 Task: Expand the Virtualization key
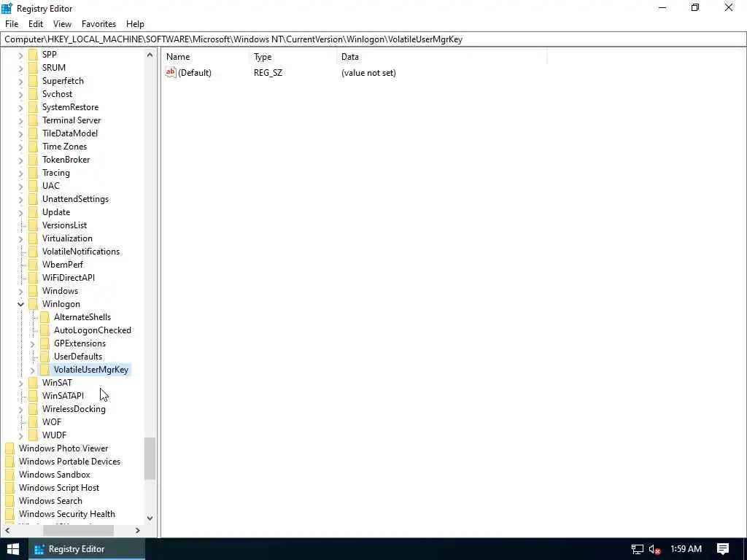point(20,239)
